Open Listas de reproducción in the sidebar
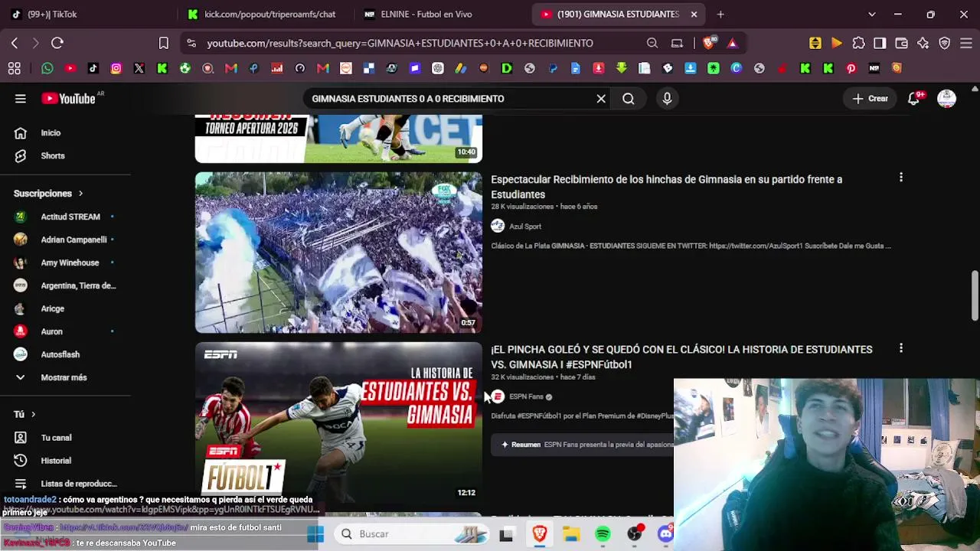 pyautogui.click(x=66, y=484)
